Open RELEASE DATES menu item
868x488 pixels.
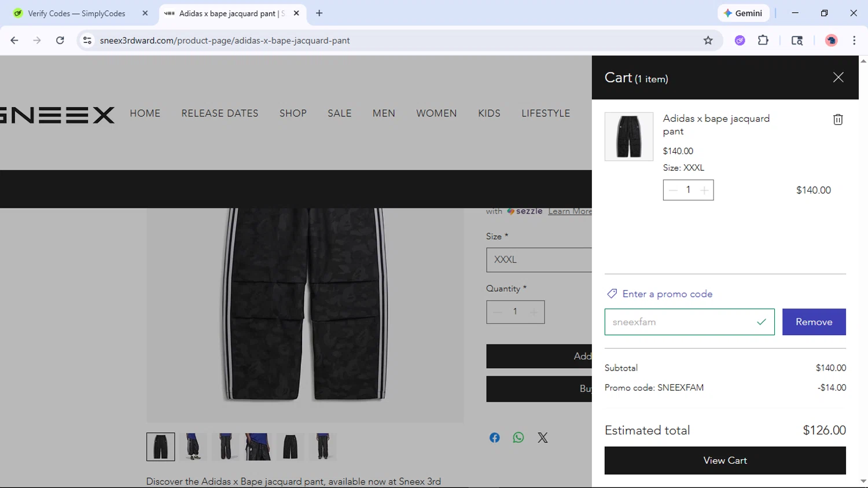(x=220, y=113)
